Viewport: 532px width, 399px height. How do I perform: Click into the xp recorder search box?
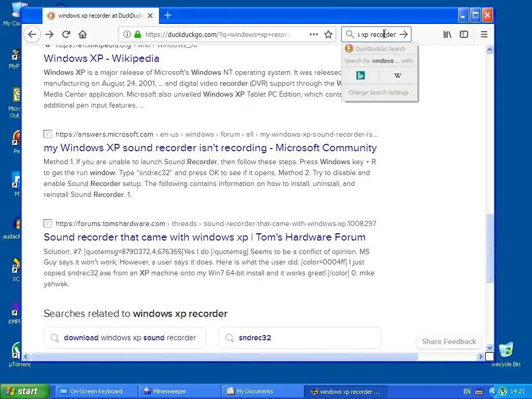pyautogui.click(x=377, y=34)
